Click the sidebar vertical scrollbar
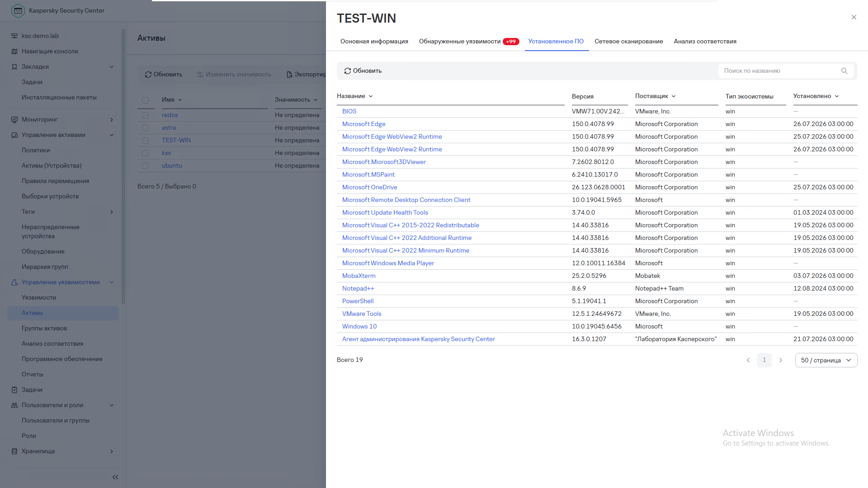The image size is (868, 488). [x=123, y=167]
